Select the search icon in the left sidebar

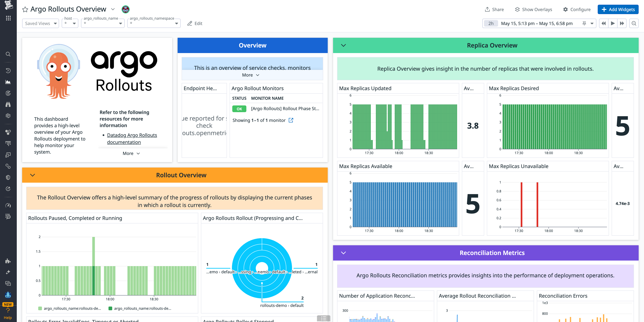8,54
